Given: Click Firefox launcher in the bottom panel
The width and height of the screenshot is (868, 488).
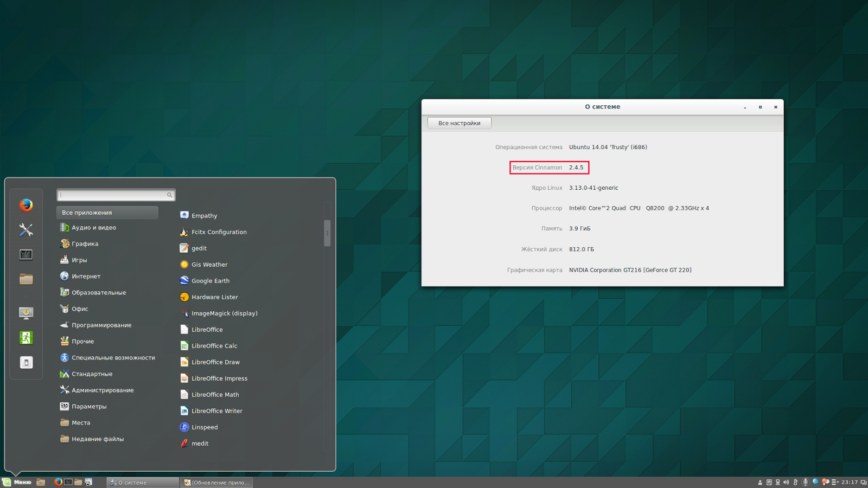Looking at the screenshot, I should (x=58, y=482).
